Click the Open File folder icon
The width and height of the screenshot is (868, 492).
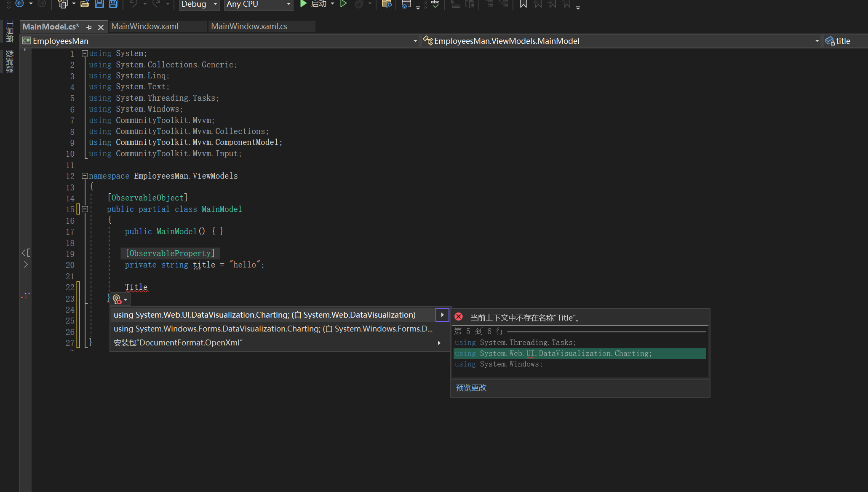85,4
